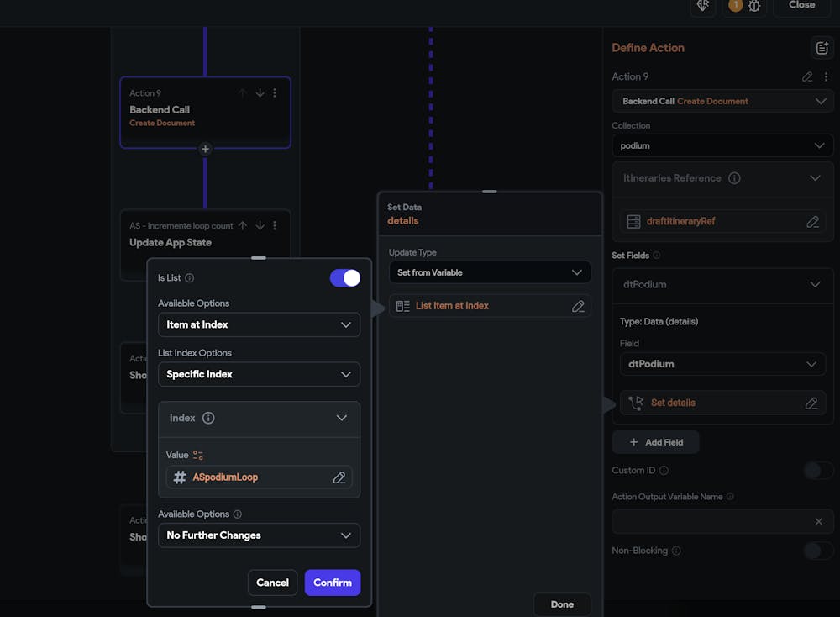Add action below Backend Call with the plus icon
The image size is (840, 617).
coord(205,149)
